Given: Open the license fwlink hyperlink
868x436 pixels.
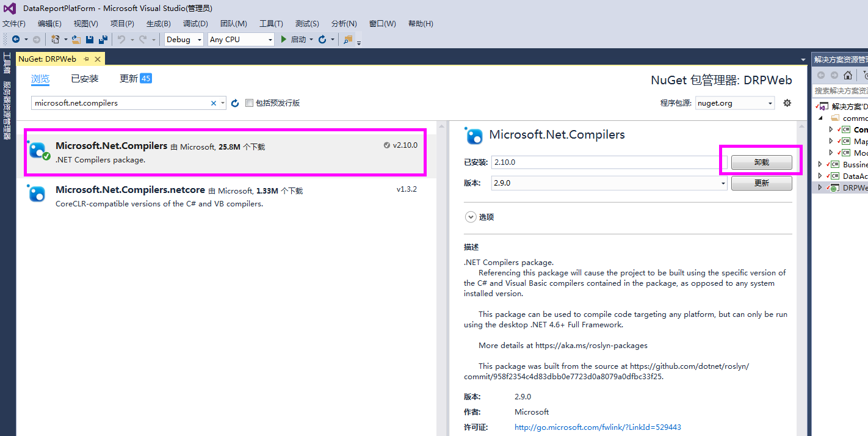Looking at the screenshot, I should click(598, 427).
